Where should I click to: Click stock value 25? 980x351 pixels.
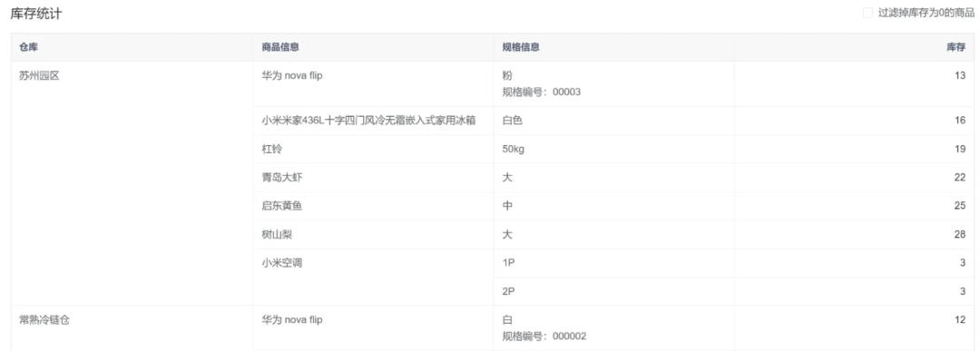[960, 206]
